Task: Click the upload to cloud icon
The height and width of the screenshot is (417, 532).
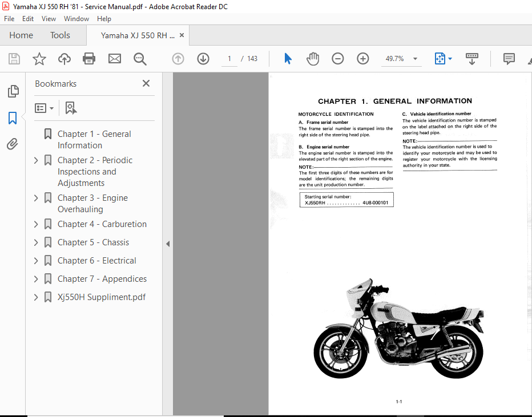Action: (x=64, y=59)
